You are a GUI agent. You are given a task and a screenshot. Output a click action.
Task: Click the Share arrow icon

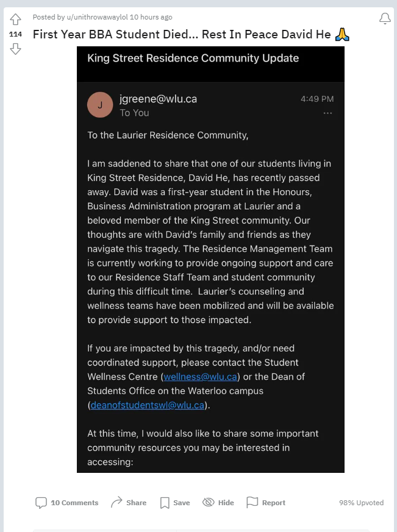tap(116, 502)
